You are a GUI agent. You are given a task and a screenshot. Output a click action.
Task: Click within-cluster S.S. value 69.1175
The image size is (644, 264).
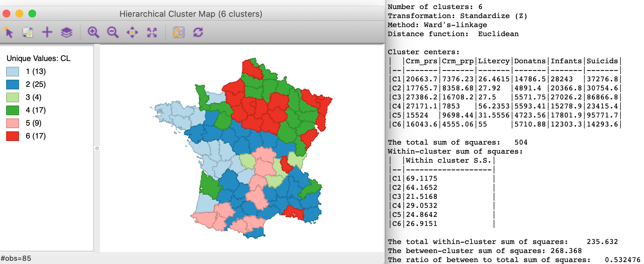point(421,178)
